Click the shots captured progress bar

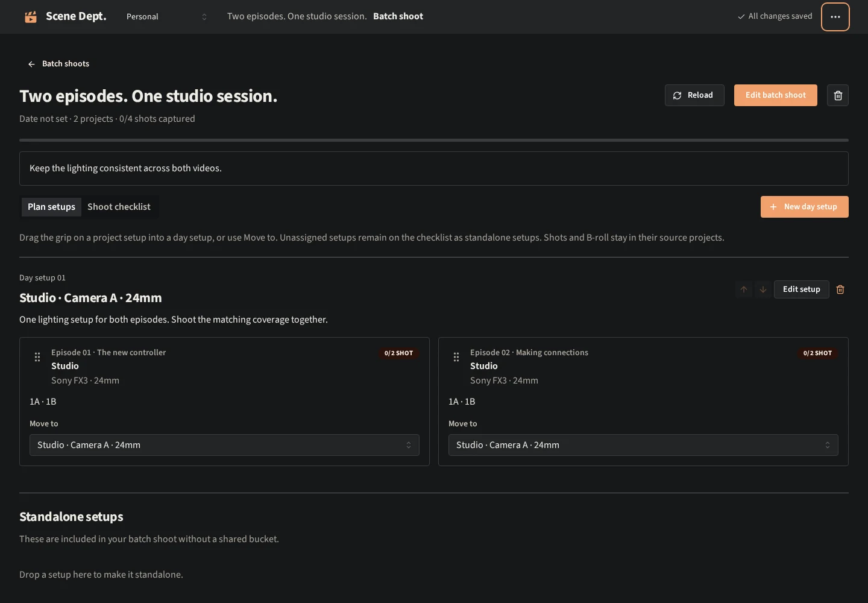click(434, 140)
